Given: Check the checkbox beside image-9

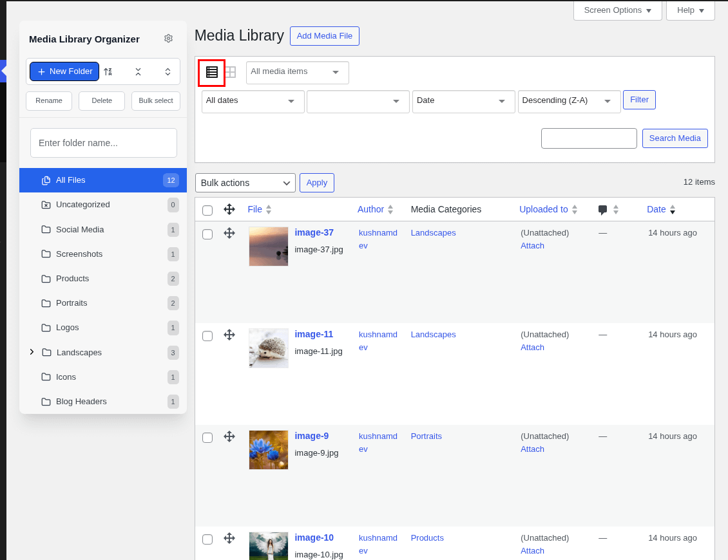Looking at the screenshot, I should 207,437.
